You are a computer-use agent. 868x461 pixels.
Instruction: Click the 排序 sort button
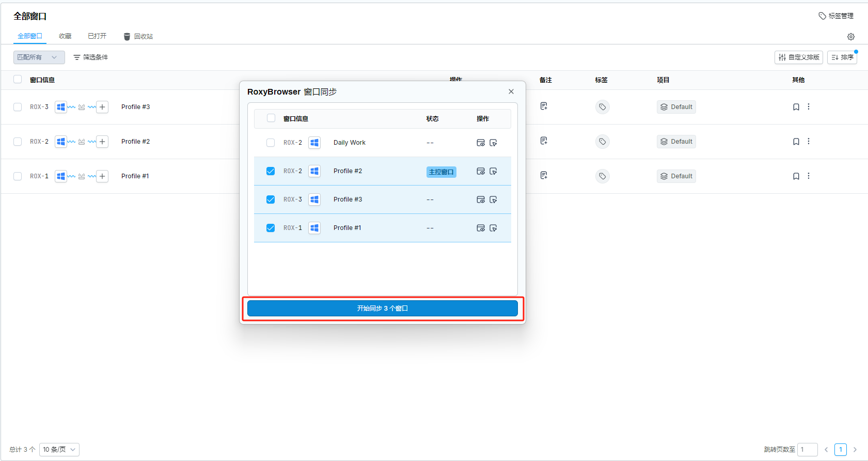842,57
